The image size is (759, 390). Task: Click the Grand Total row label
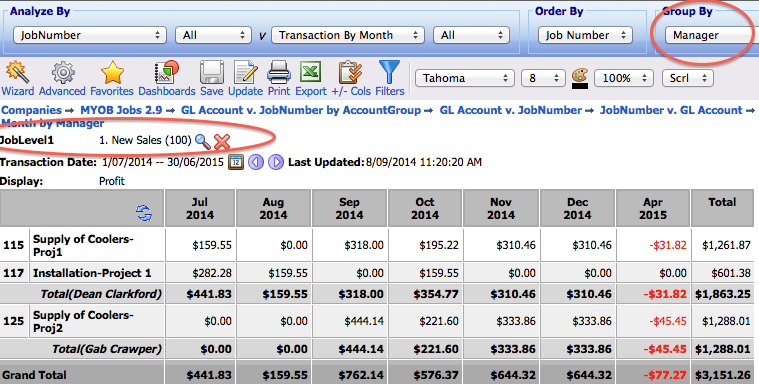click(x=34, y=375)
